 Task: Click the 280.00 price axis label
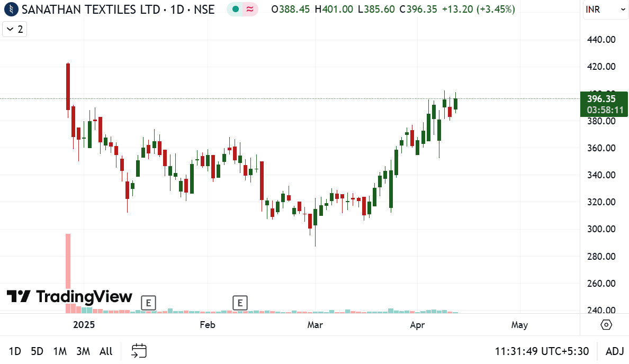pos(601,256)
